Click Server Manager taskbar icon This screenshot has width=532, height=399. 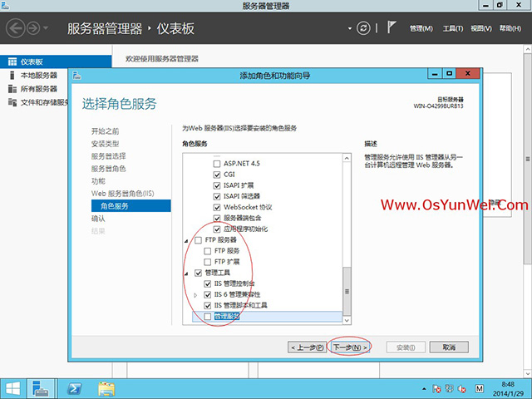(41, 389)
